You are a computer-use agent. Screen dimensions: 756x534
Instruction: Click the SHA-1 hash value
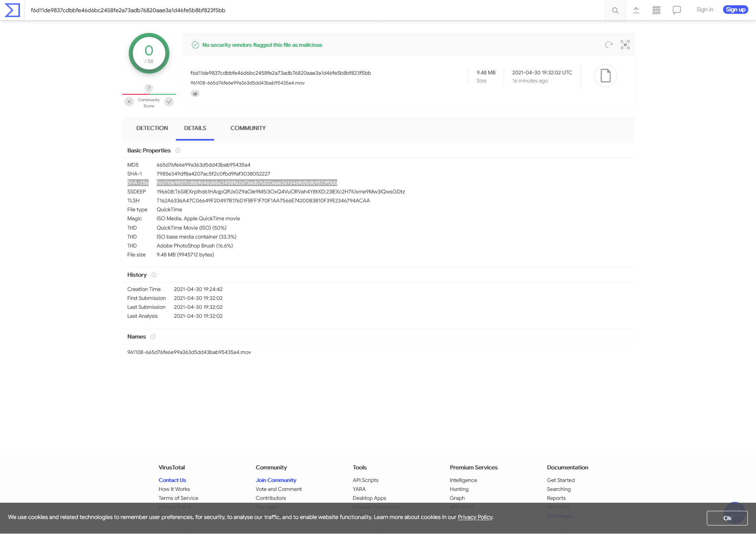tap(213, 174)
